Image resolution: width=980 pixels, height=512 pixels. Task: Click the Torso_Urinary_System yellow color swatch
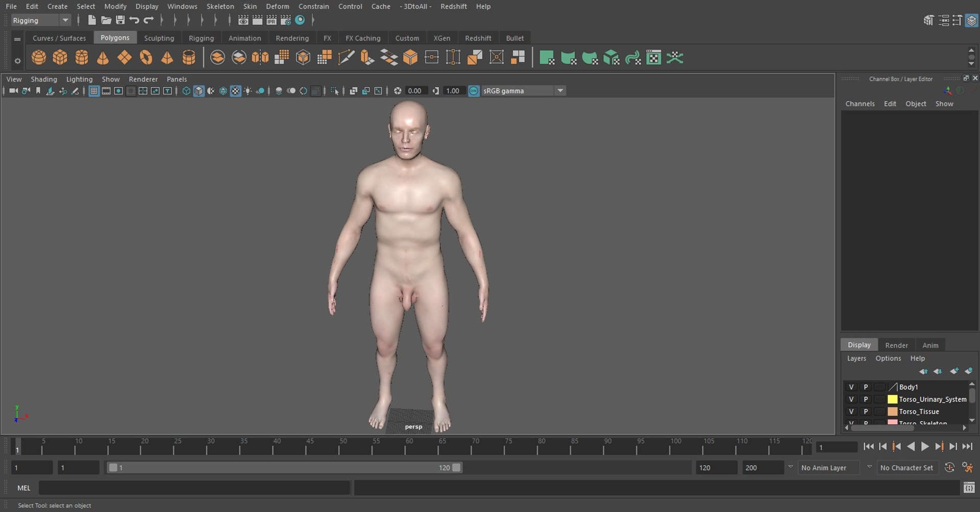[x=892, y=399]
